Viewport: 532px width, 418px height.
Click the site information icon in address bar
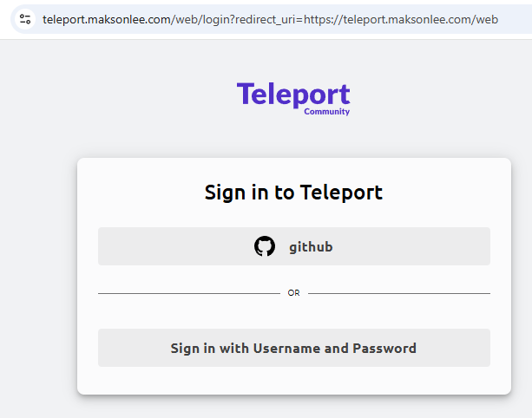tap(24, 18)
